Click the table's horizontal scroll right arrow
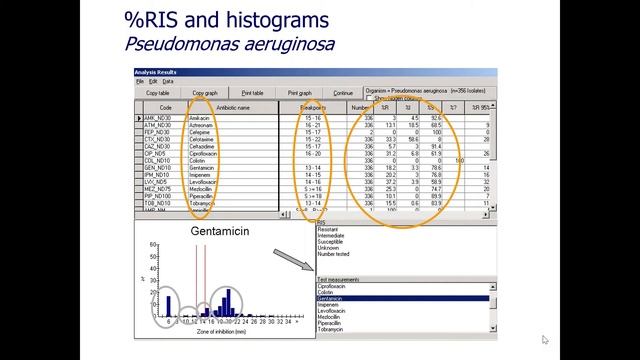 click(x=486, y=214)
